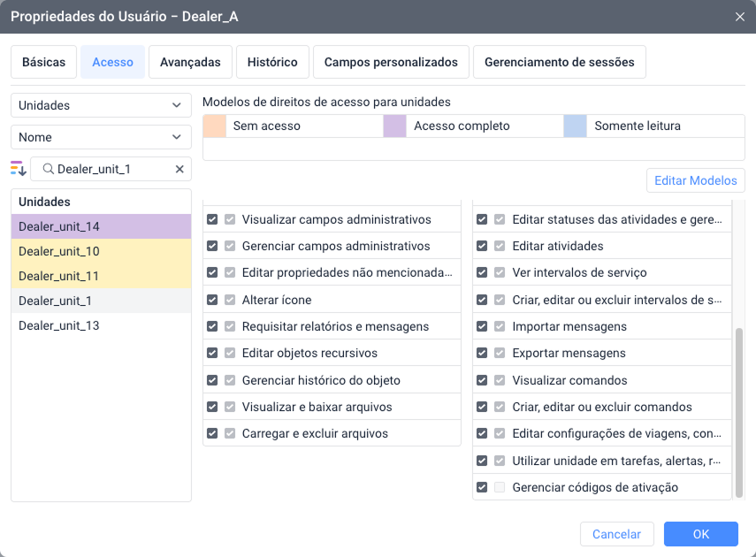Disable Visualizar comandos permission checkbox
This screenshot has height=557, width=756.
pyautogui.click(x=482, y=380)
